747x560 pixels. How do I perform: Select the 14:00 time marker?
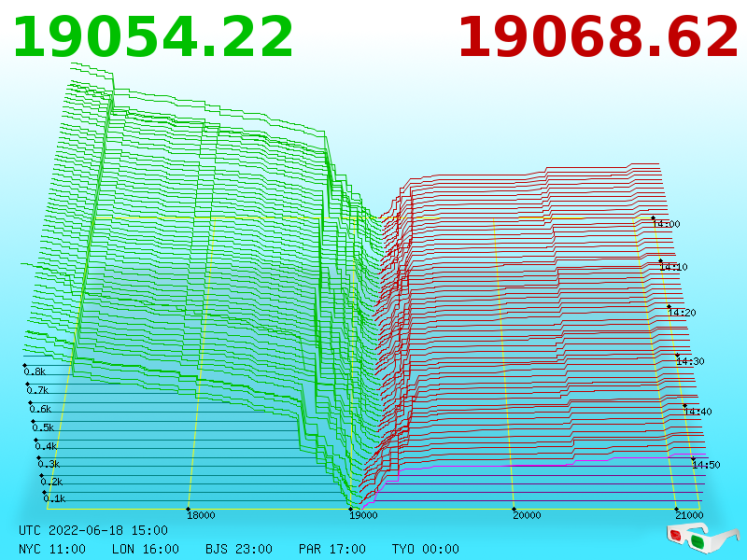click(667, 224)
